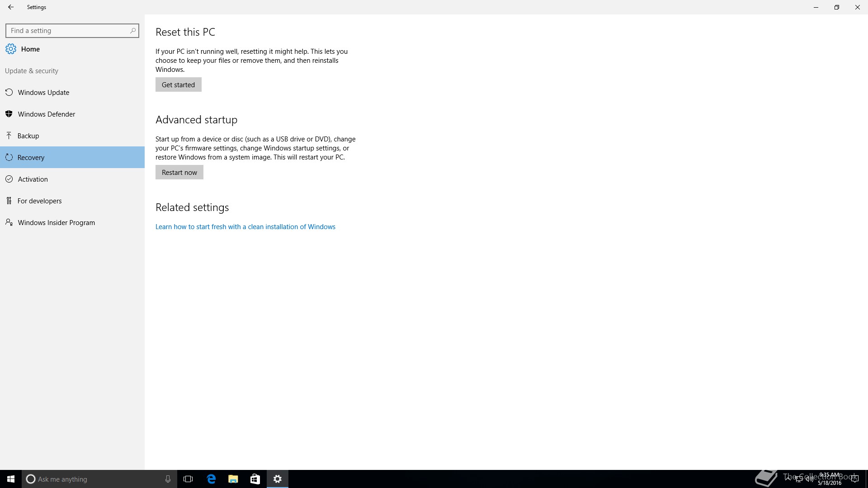The width and height of the screenshot is (868, 488).
Task: Click the 'Advanced startup' heading
Action: click(196, 120)
